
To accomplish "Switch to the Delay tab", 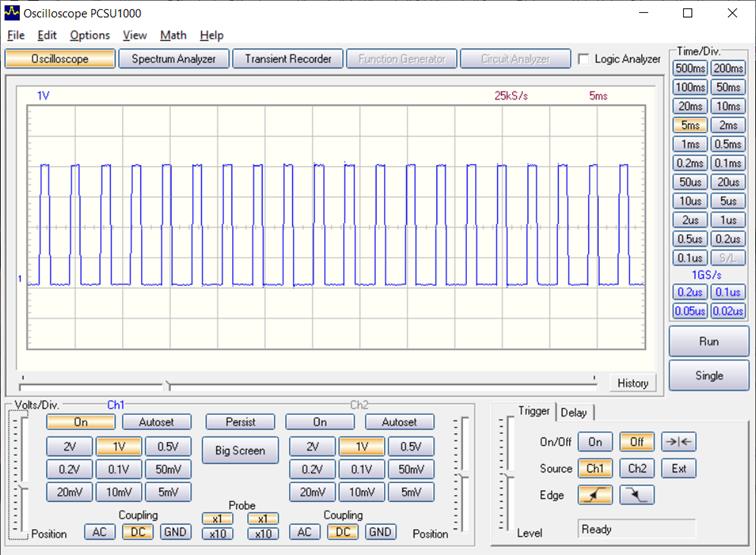I will [574, 412].
